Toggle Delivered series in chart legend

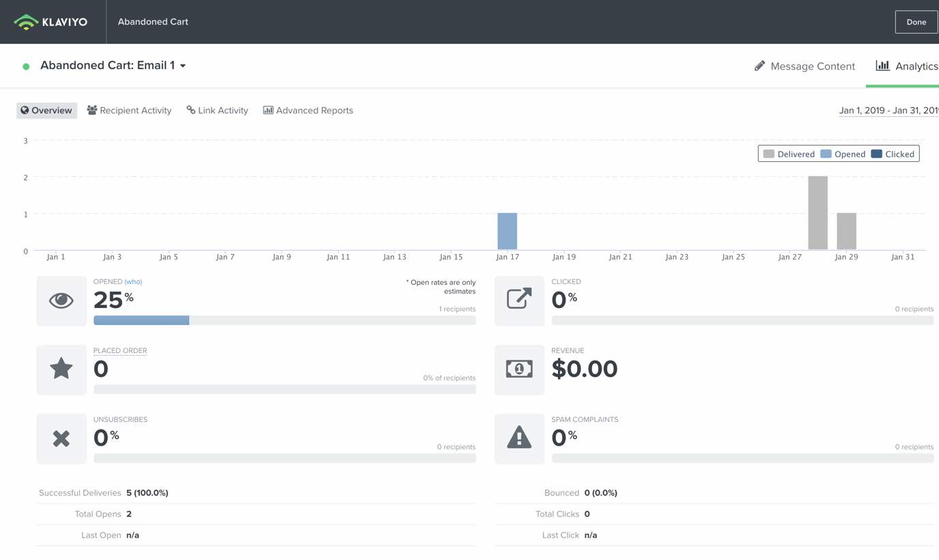[x=789, y=154]
